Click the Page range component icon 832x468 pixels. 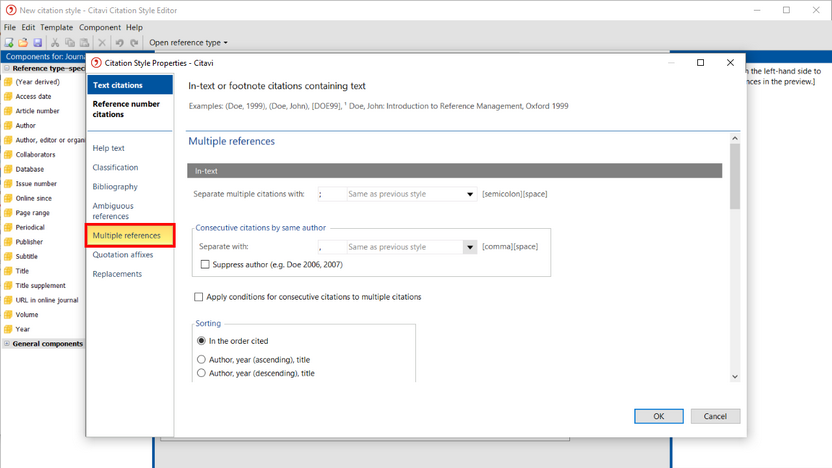pos(8,213)
